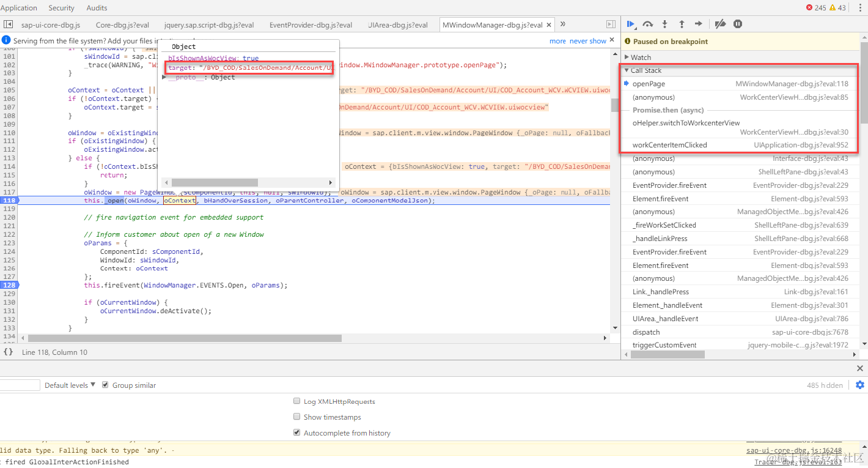Click the info icon in infobar
Screen dimensions: 868x468
point(6,40)
